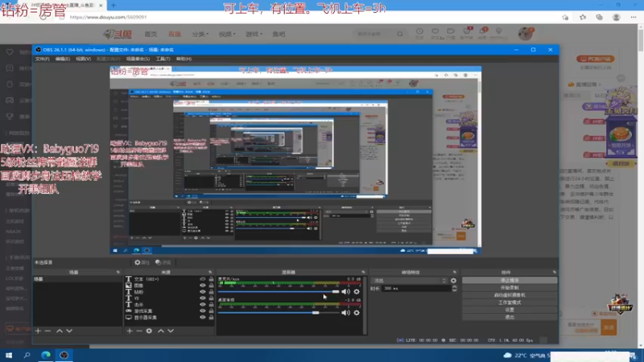
Task: Open the 淡出 transition dropdown
Action: click(409, 281)
